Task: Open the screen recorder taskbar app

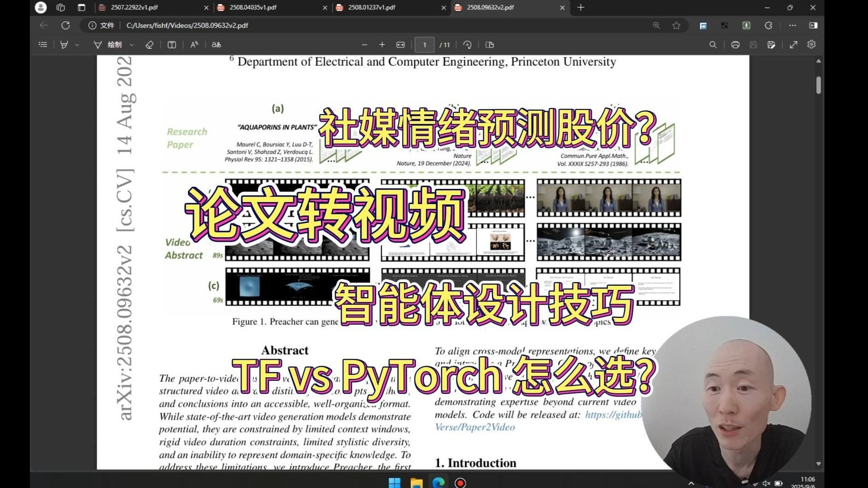Action: pyautogui.click(x=460, y=482)
